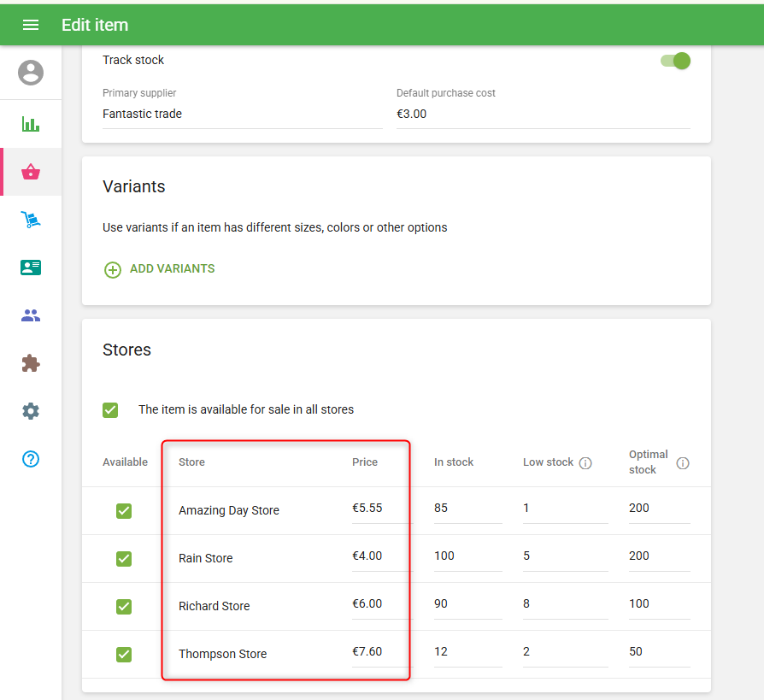Click the user account profile icon
Viewport: 764px width, 700px height.
(31, 73)
